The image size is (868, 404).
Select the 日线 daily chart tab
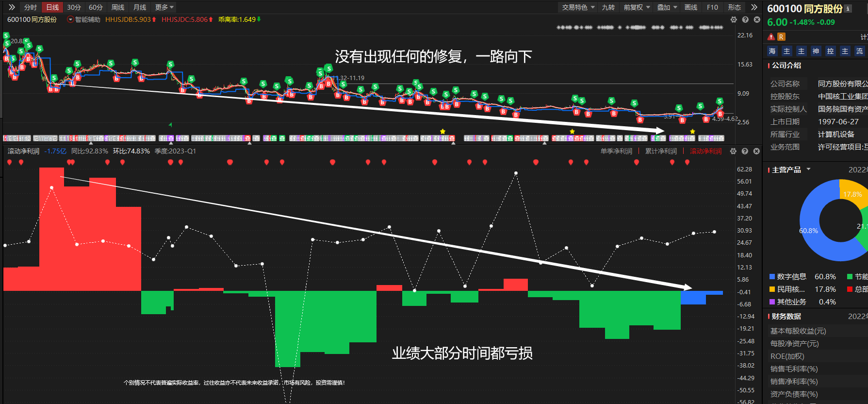[x=52, y=7]
